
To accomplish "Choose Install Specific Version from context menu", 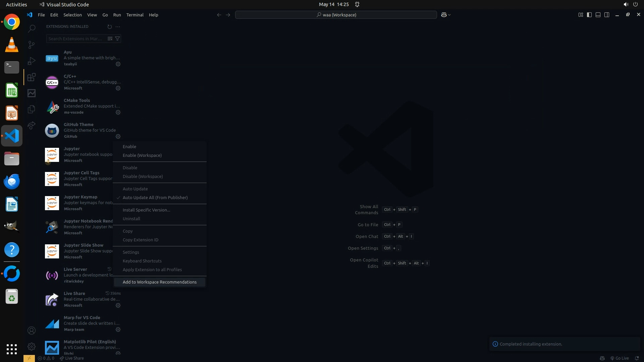I will (146, 210).
